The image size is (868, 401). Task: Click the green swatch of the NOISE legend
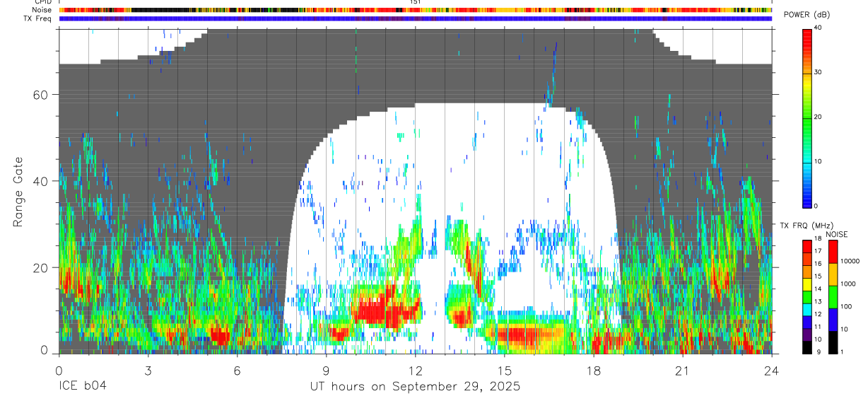tap(833, 297)
